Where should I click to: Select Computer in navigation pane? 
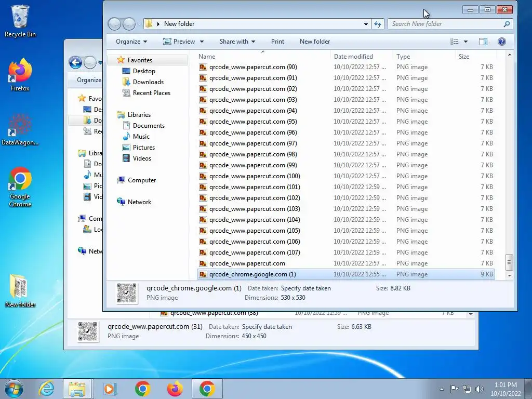point(141,180)
